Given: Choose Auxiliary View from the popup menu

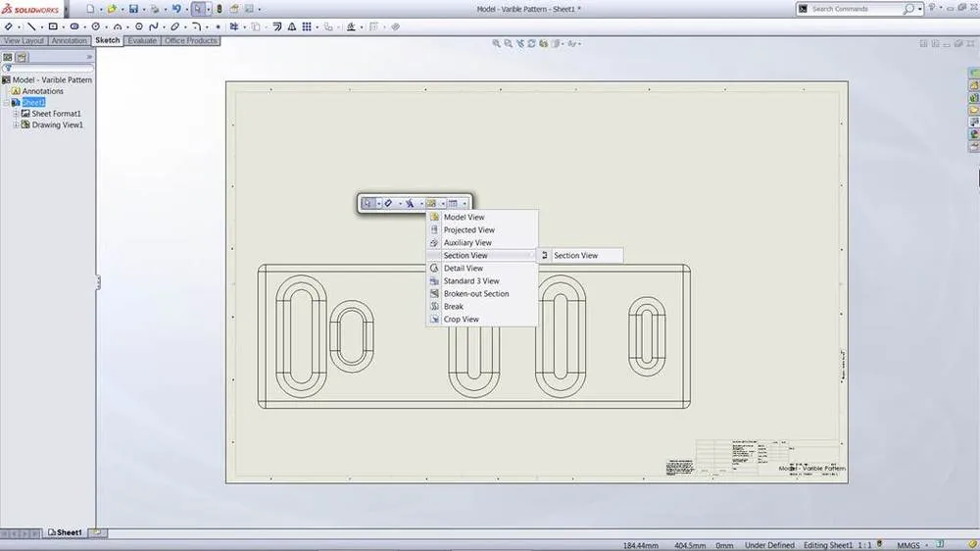Looking at the screenshot, I should point(482,243).
